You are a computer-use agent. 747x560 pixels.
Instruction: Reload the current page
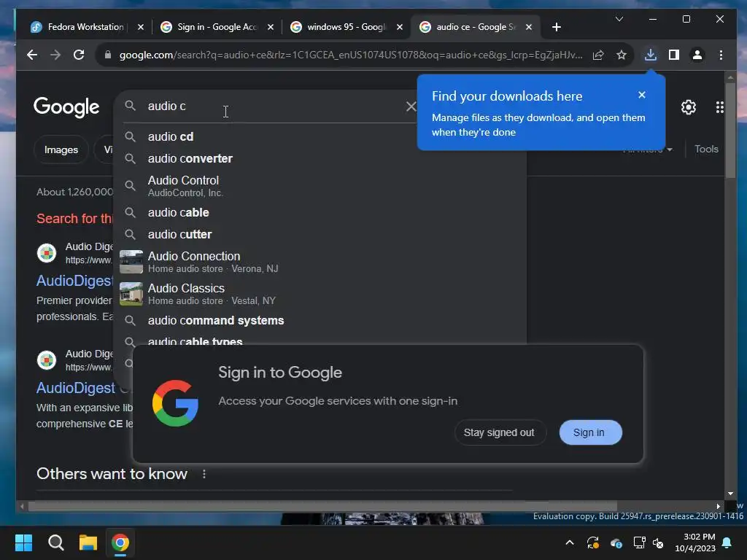coord(79,55)
